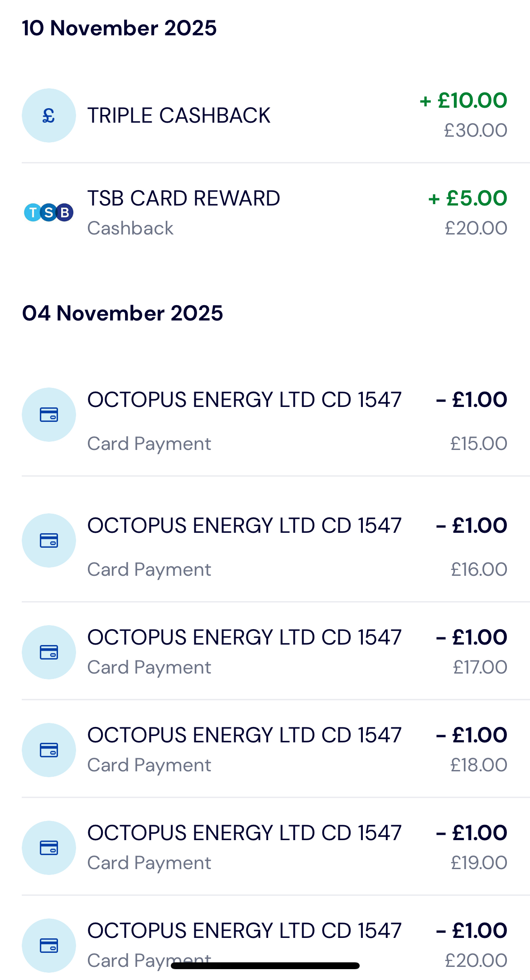The height and width of the screenshot is (980, 530).
Task: Select the + £5.00 cashback amount
Action: pos(467,198)
